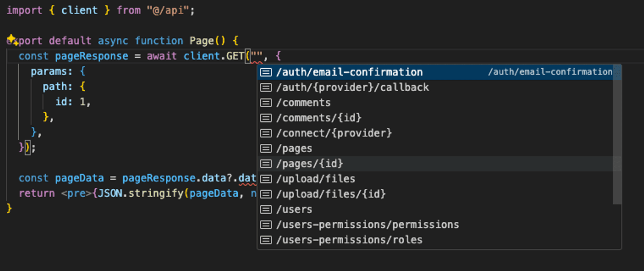Click the id: 1 value line

click(x=73, y=102)
